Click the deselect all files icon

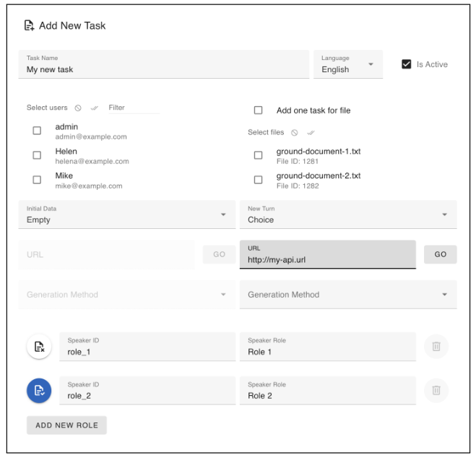click(x=295, y=133)
